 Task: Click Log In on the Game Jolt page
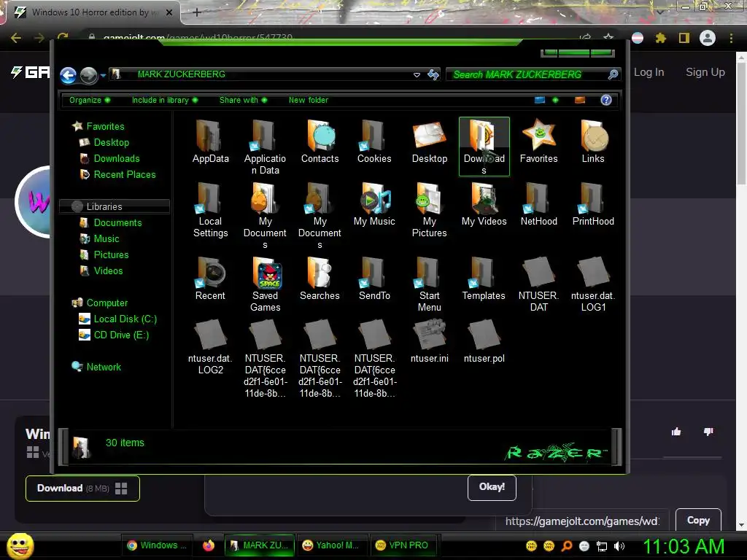click(x=649, y=72)
